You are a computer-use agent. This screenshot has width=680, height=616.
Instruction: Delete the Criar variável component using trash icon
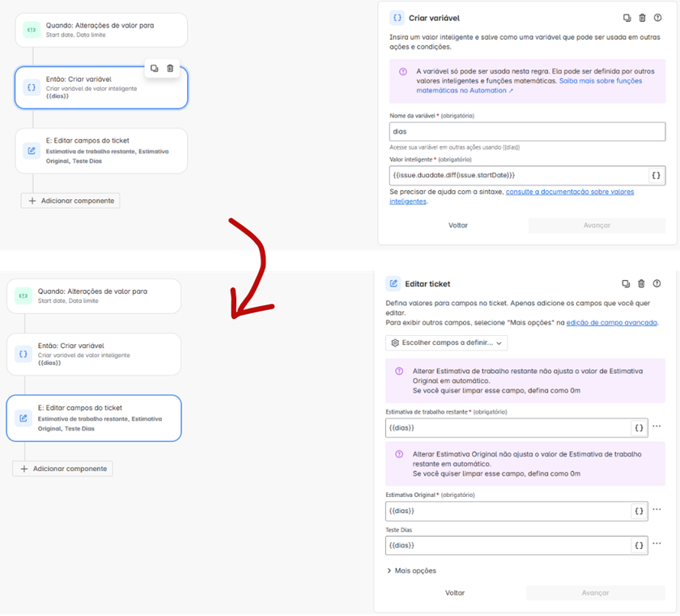[x=640, y=17]
